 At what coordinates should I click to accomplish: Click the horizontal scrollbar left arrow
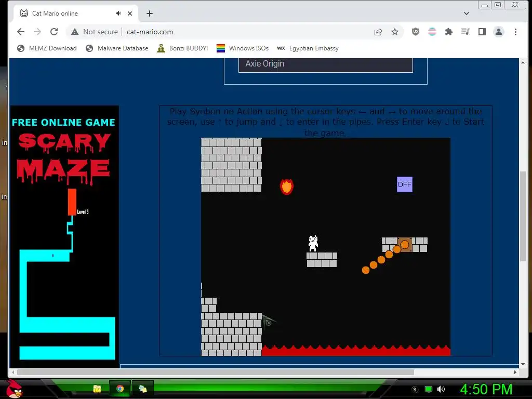click(x=13, y=372)
